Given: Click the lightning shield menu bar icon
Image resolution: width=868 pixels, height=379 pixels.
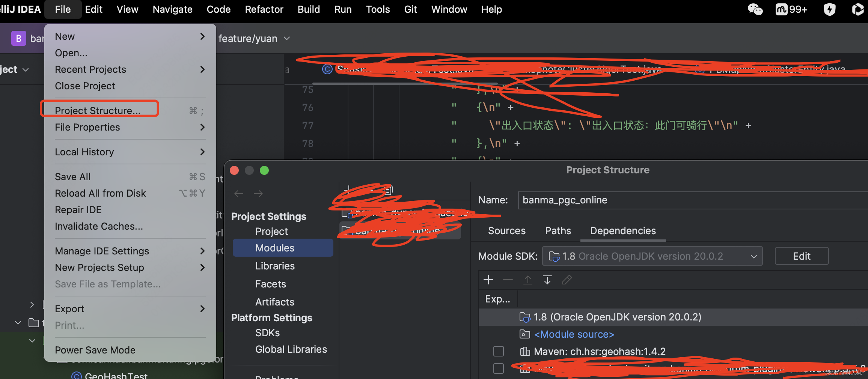Looking at the screenshot, I should 829,9.
